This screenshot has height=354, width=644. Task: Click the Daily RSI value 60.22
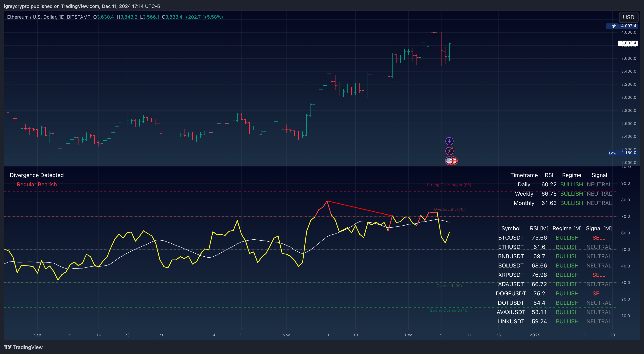(549, 184)
